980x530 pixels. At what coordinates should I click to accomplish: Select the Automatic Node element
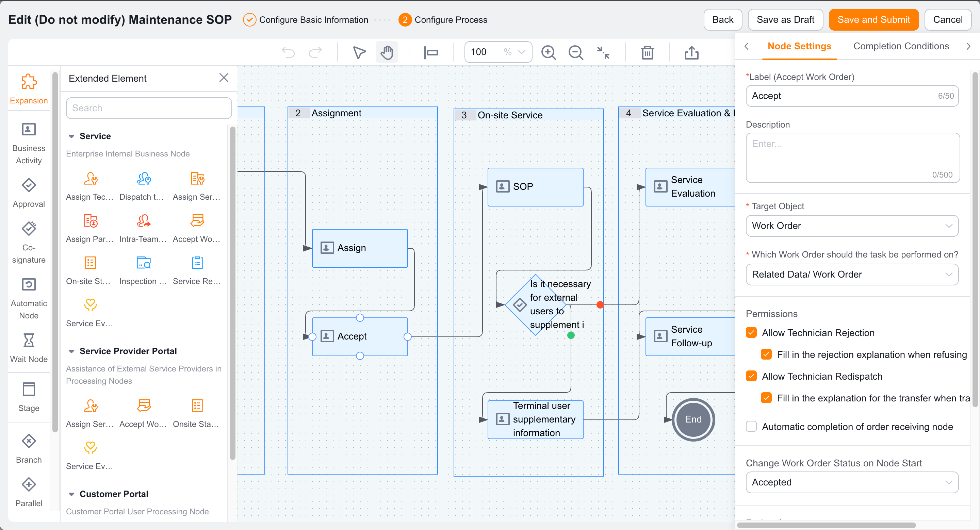click(29, 299)
